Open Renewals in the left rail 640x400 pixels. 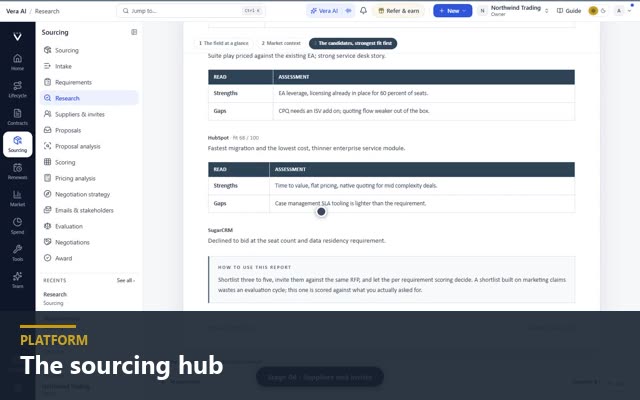point(17,171)
